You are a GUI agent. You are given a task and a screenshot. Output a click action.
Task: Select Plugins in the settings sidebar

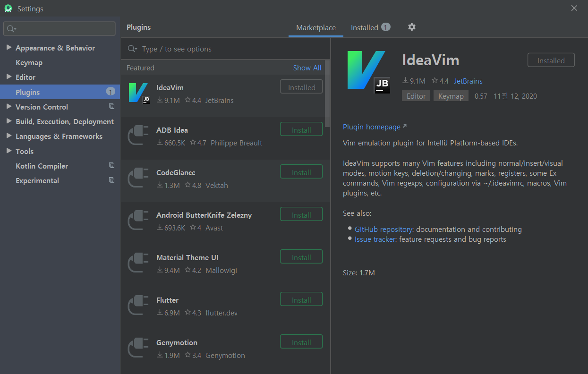pyautogui.click(x=60, y=92)
